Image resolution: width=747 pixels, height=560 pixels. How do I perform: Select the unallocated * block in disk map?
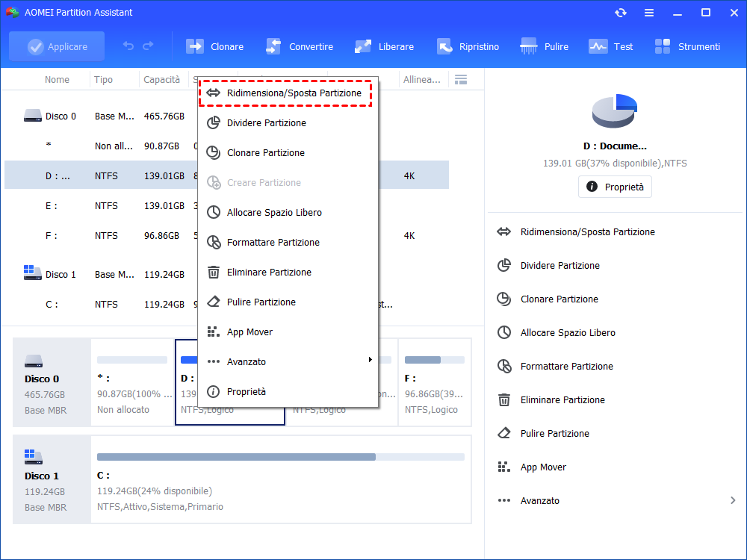(x=132, y=382)
